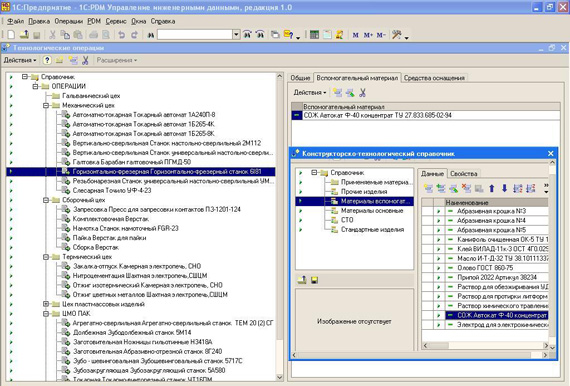Click the Copy icon in main toolbar
Screen dimensions: 570x386
(65, 35)
